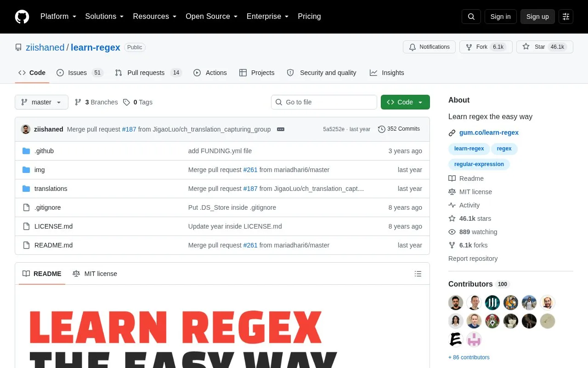Viewport: 588px width, 368px height.
Task: Open the README.md file
Action: point(53,245)
